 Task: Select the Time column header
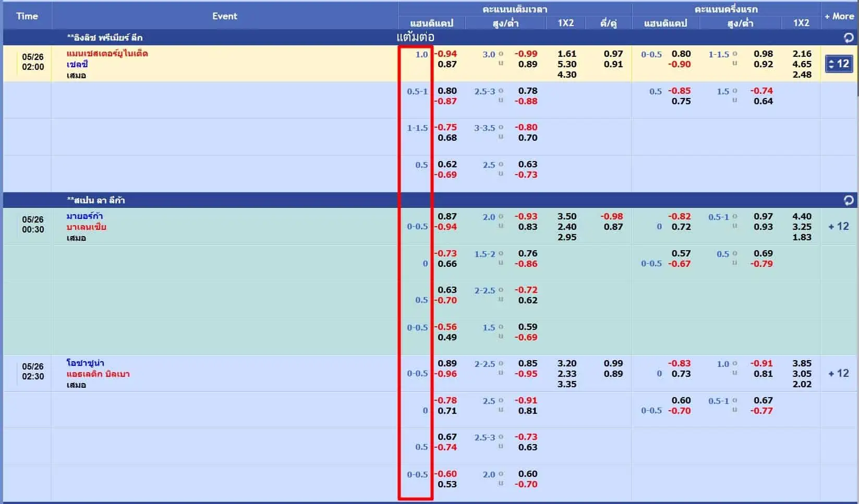tap(27, 16)
